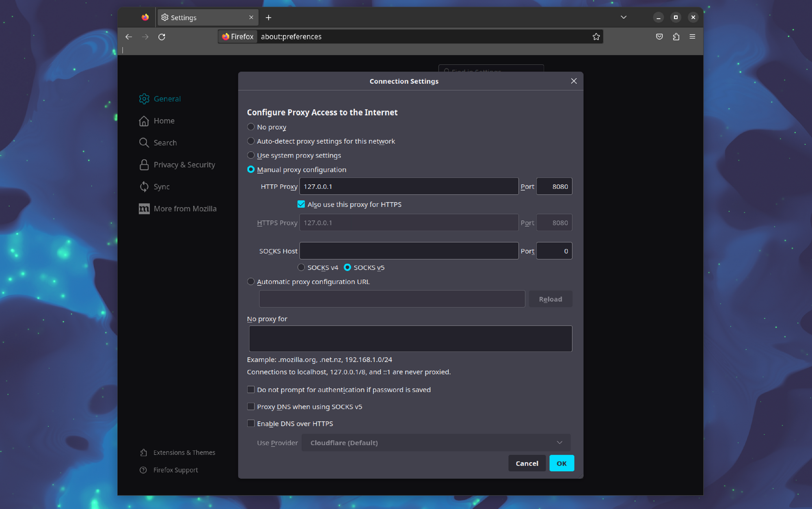Navigate to General settings tab
Viewport: 812px width, 509px height.
pos(166,98)
